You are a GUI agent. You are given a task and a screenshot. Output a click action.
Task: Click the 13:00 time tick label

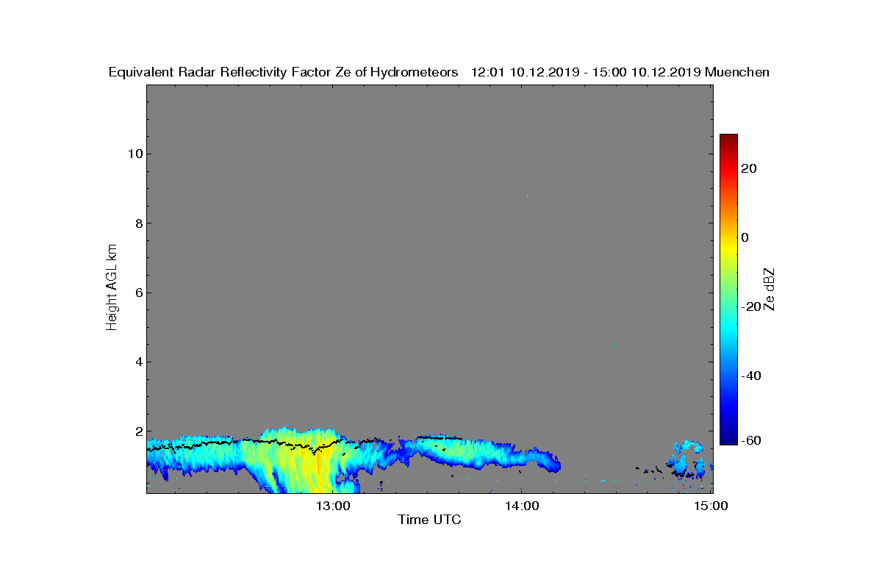coord(333,506)
